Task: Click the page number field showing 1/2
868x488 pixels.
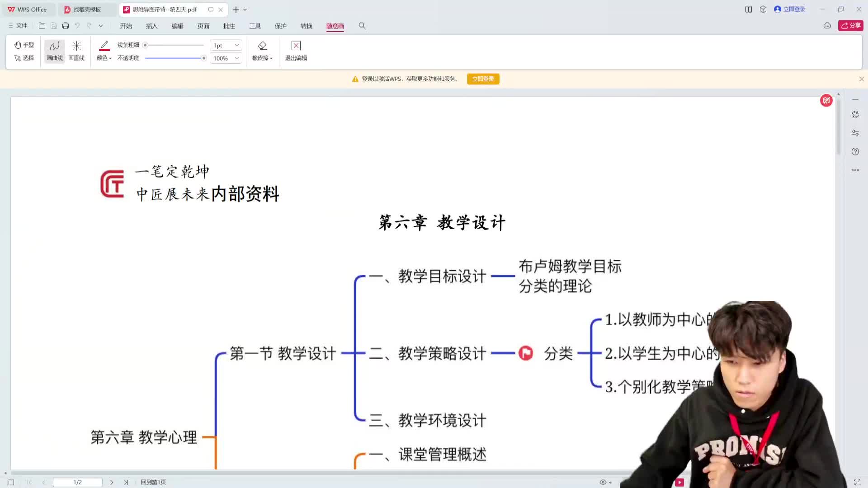Action: pos(77,482)
